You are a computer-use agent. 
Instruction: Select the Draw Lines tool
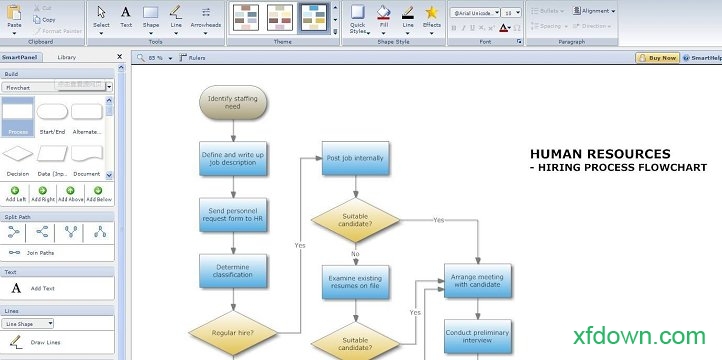16,342
